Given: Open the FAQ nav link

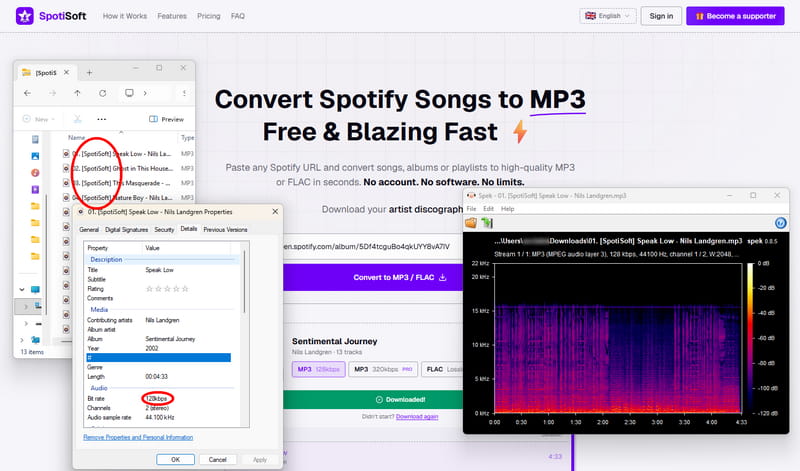Looking at the screenshot, I should 238,16.
